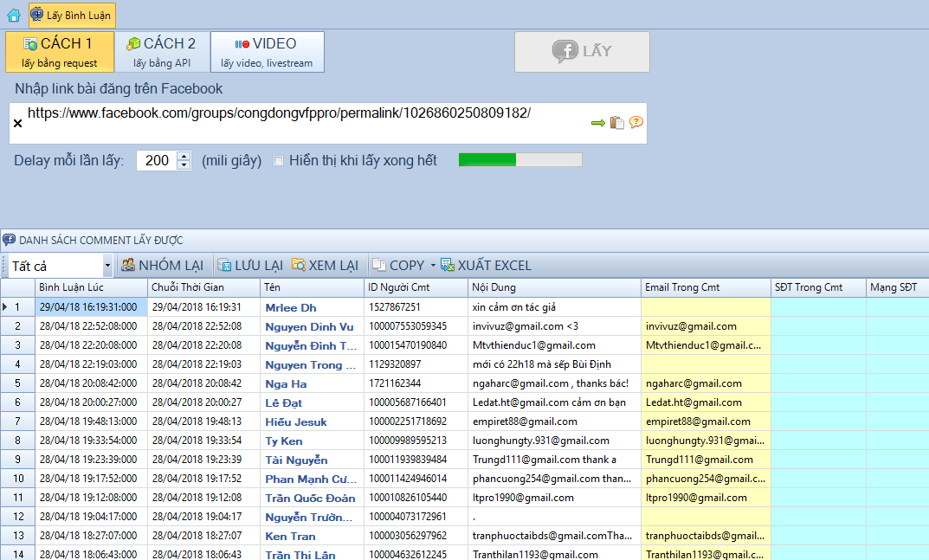Click the Email Trong Cmt column header
The width and height of the screenshot is (929, 560).
pos(706,287)
